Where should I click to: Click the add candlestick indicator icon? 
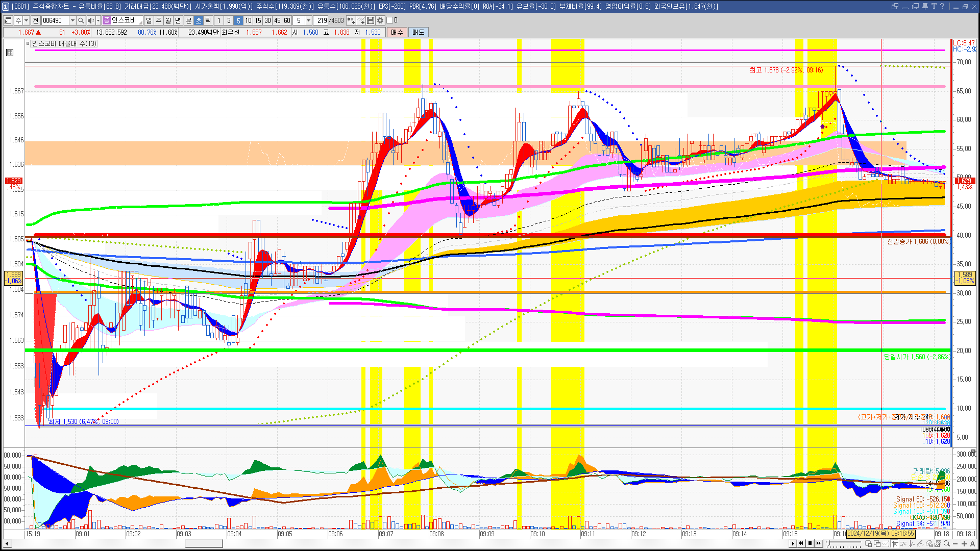tap(351, 20)
